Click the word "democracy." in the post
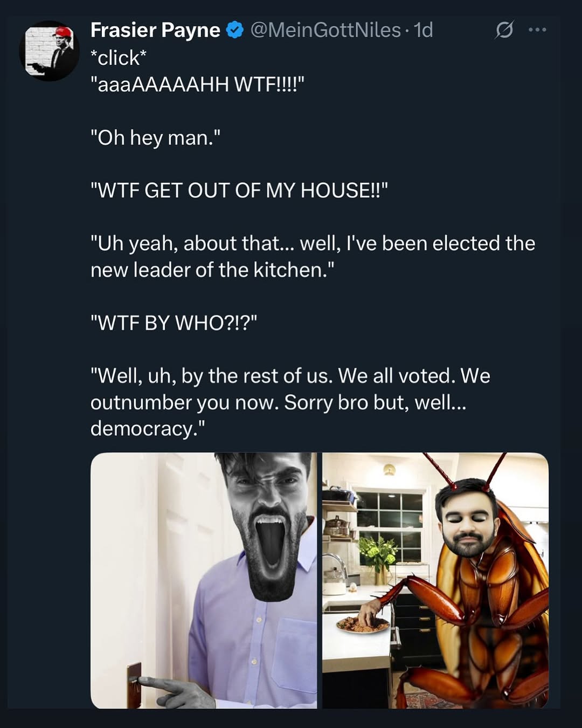This screenshot has height=728, width=582. point(148,429)
